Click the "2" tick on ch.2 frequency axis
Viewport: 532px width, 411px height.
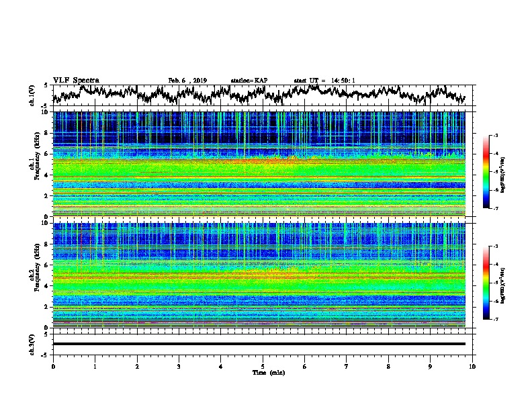(x=47, y=307)
